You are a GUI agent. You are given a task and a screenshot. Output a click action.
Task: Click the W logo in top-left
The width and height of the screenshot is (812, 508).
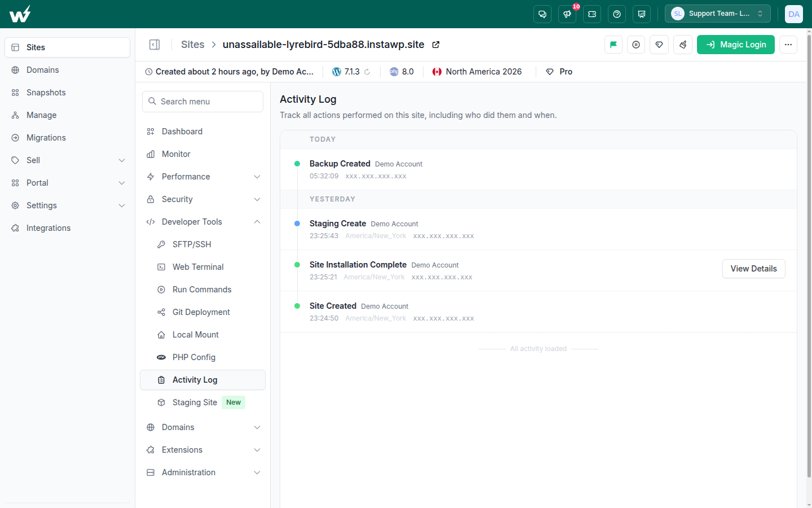tap(20, 14)
